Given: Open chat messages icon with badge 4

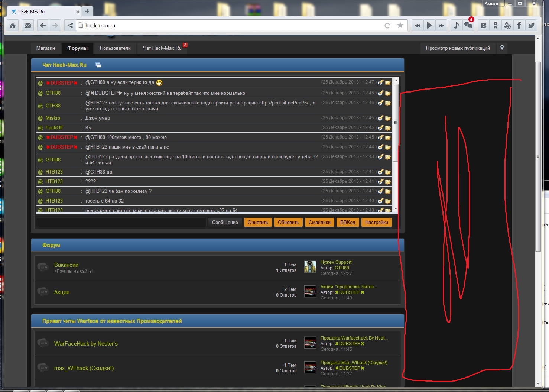Looking at the screenshot, I should point(469,25).
